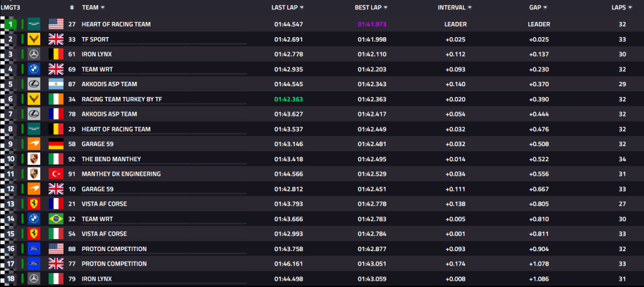Click best lap time 01:43.059
The image size is (644, 287).
coord(372,278)
